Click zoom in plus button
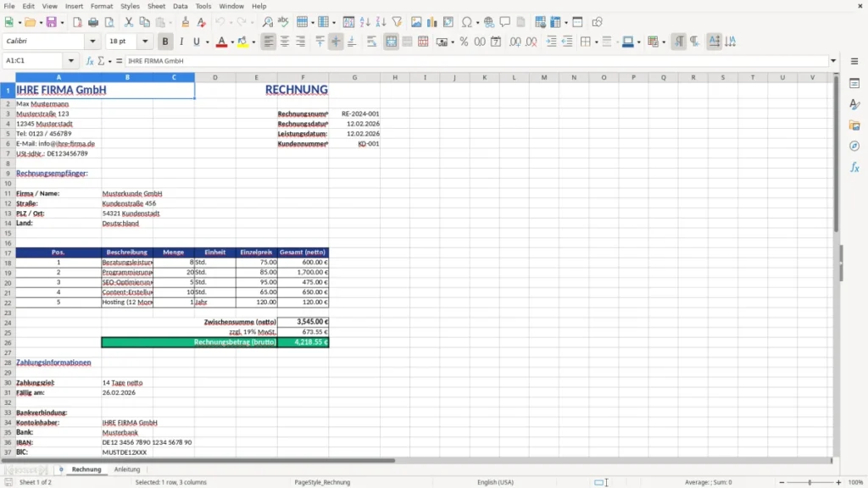This screenshot has width=868, height=488. (x=838, y=482)
